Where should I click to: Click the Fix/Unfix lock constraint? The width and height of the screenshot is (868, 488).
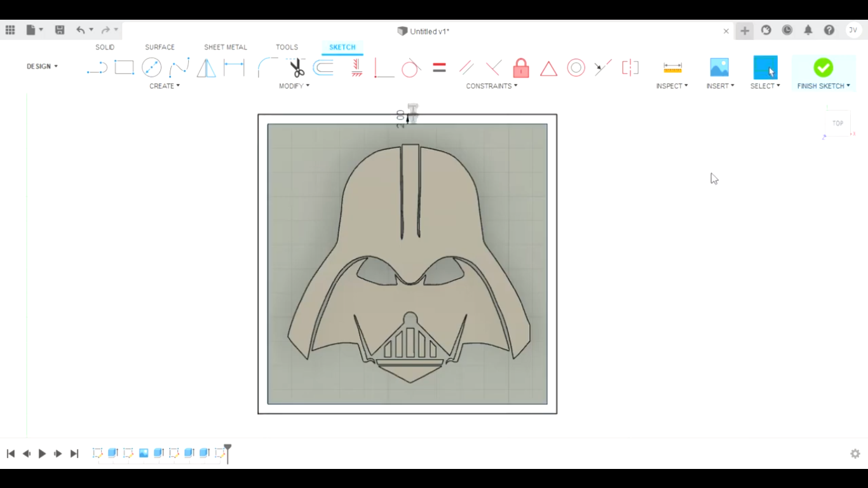click(x=521, y=67)
